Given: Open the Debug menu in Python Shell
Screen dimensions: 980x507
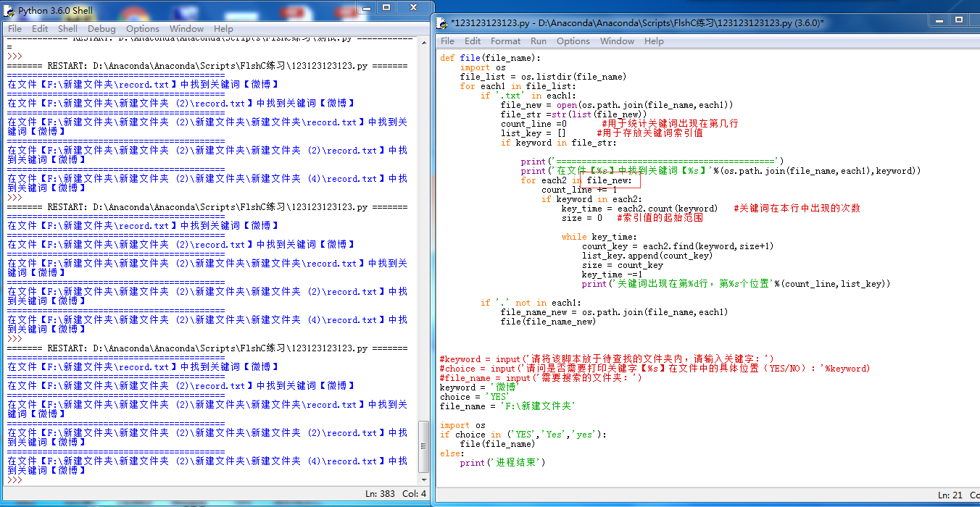Looking at the screenshot, I should (x=101, y=29).
